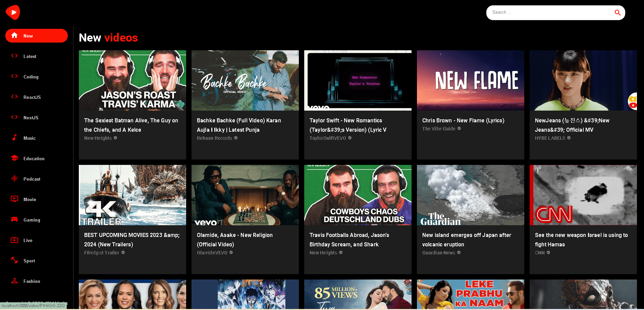Show the Sport category
The height and width of the screenshot is (310, 644).
click(x=37, y=261)
